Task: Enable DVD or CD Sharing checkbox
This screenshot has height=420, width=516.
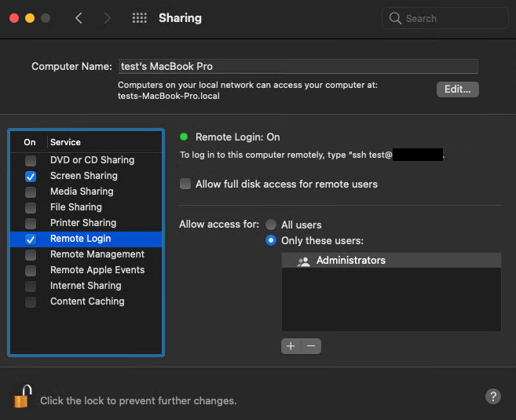Action: [31, 161]
